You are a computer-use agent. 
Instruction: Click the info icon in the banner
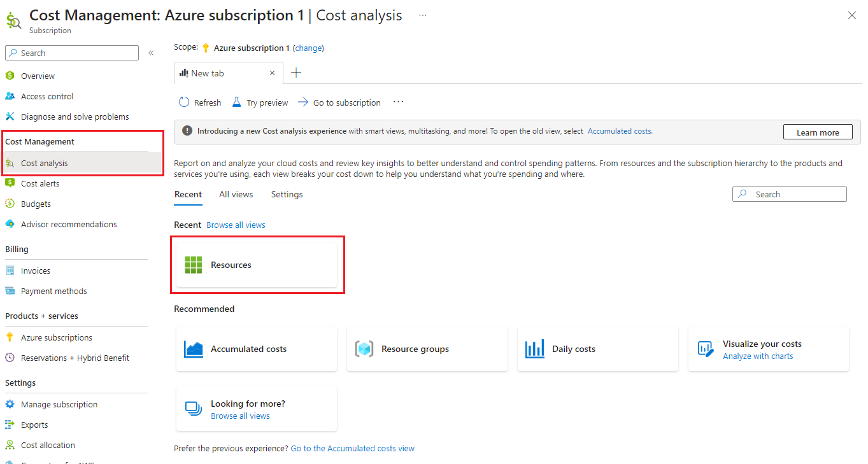pyautogui.click(x=187, y=131)
